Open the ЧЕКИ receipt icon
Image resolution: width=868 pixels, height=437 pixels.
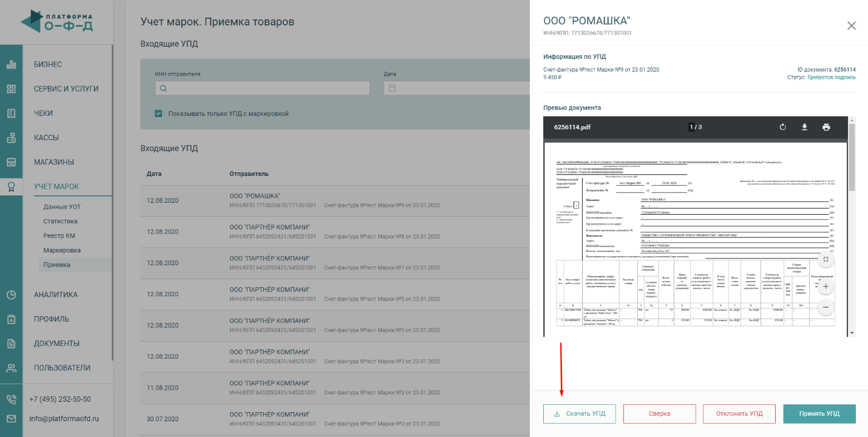(11, 113)
